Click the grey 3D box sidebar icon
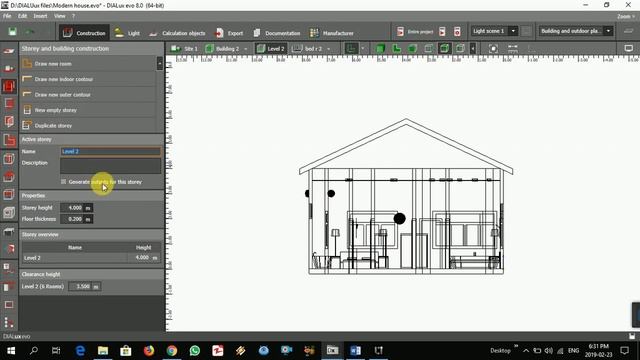This screenshot has height=360, width=640. click(9, 212)
